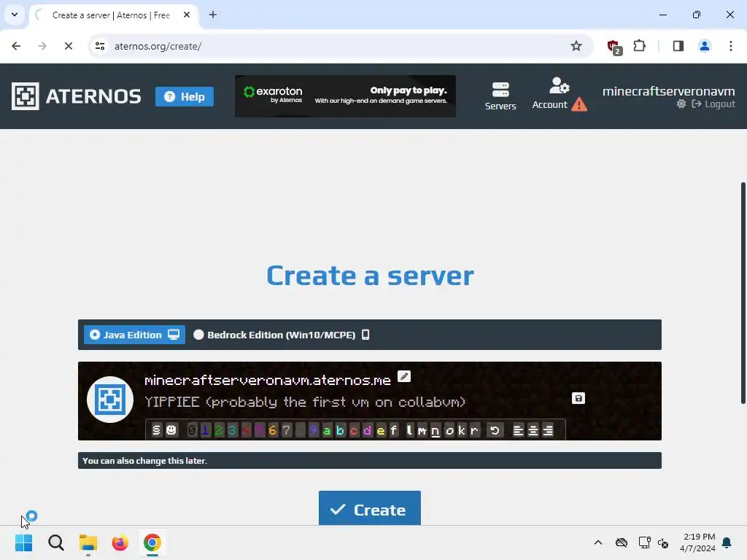Edit server address with pencil icon
The height and width of the screenshot is (560, 747).
pyautogui.click(x=404, y=376)
